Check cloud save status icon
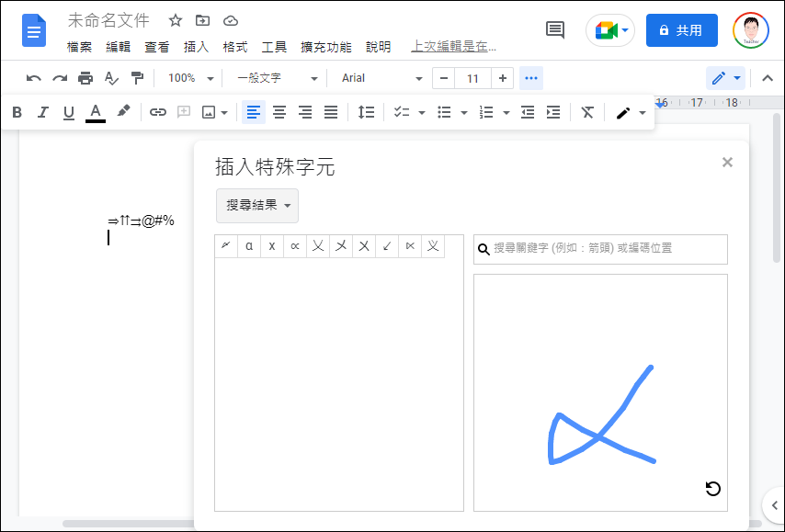Screen dimensions: 785x532 pos(231,20)
